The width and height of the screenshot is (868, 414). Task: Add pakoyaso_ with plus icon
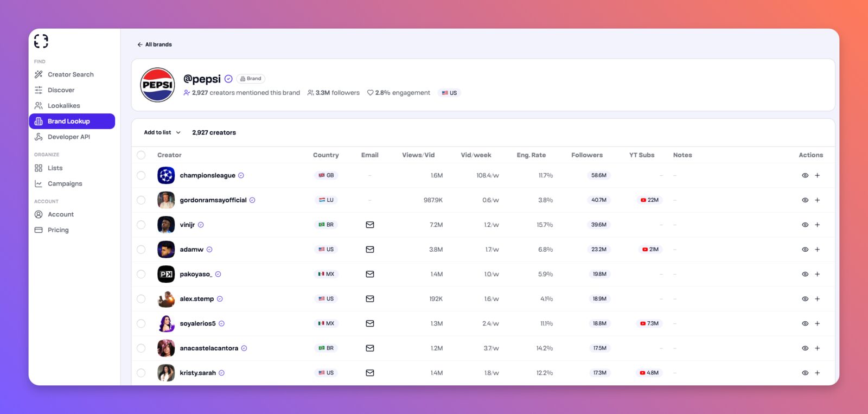[x=818, y=274]
